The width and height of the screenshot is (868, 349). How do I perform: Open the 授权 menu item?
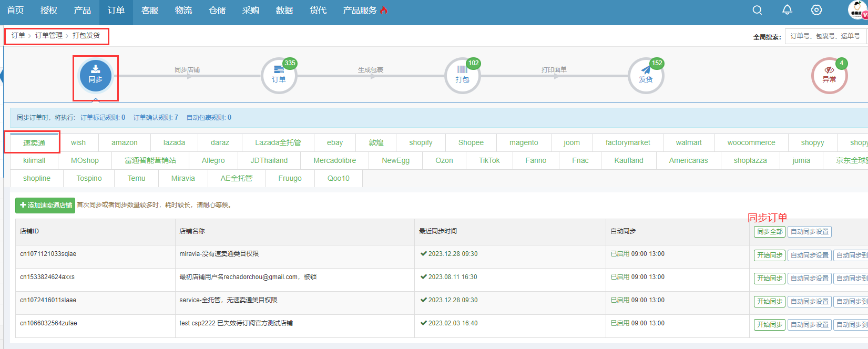click(49, 10)
